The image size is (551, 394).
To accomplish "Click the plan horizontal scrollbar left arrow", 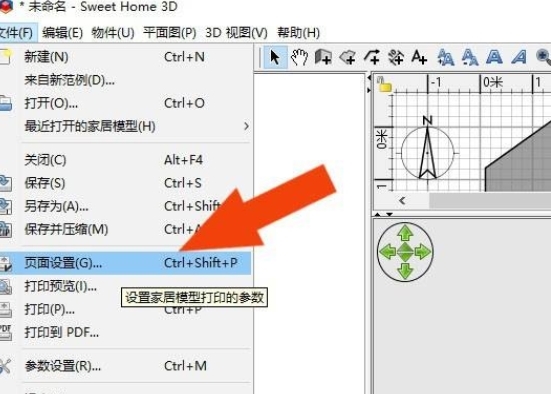I will click(403, 201).
